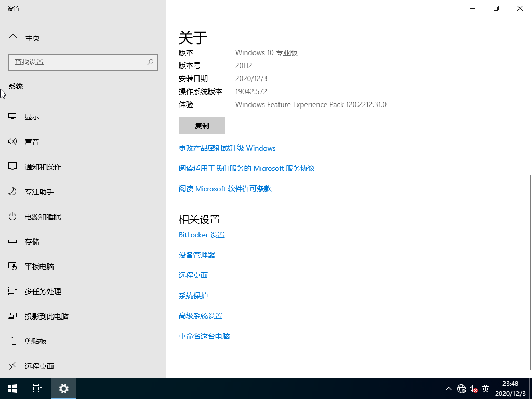Open 设备管理器 link
Image resolution: width=532 pixels, height=399 pixels.
[197, 255]
